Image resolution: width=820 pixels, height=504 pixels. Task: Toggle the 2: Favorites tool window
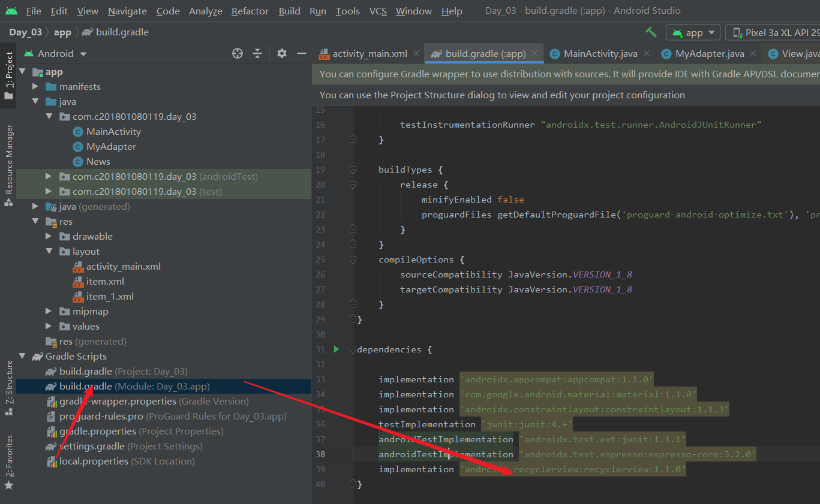[8, 461]
